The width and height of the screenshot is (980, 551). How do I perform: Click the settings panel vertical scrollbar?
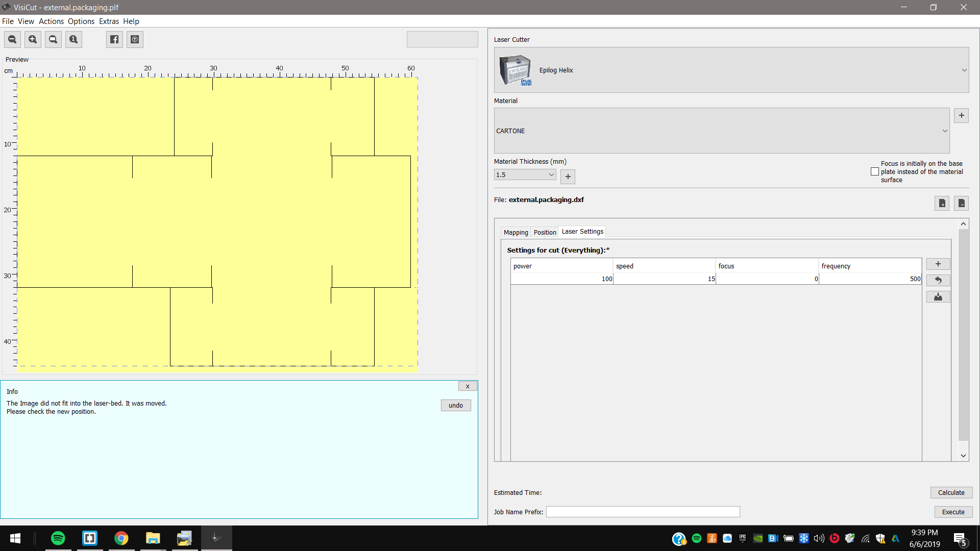[x=963, y=334]
